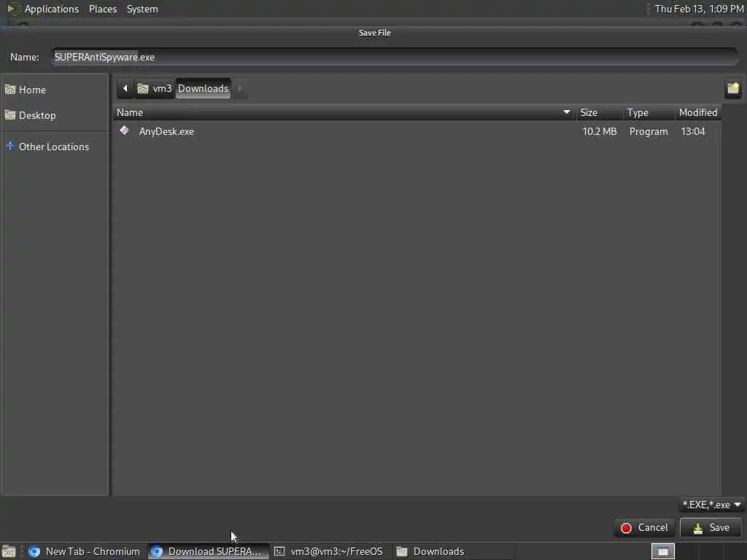
Task: Click the Program type cell
Action: 649,131
